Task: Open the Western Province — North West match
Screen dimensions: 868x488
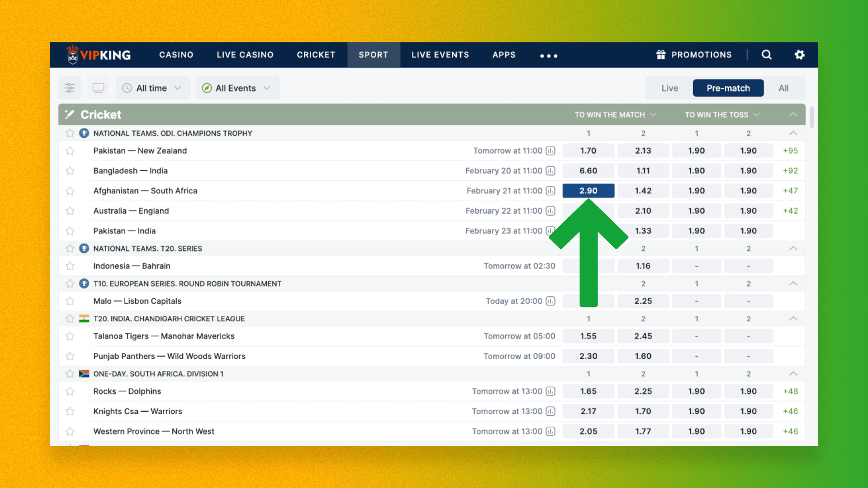Action: [154, 432]
